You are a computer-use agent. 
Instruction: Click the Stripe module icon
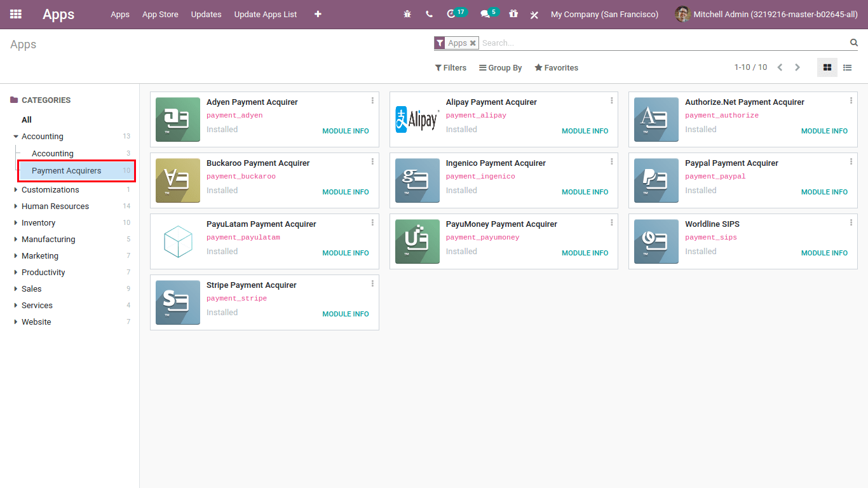tap(178, 302)
